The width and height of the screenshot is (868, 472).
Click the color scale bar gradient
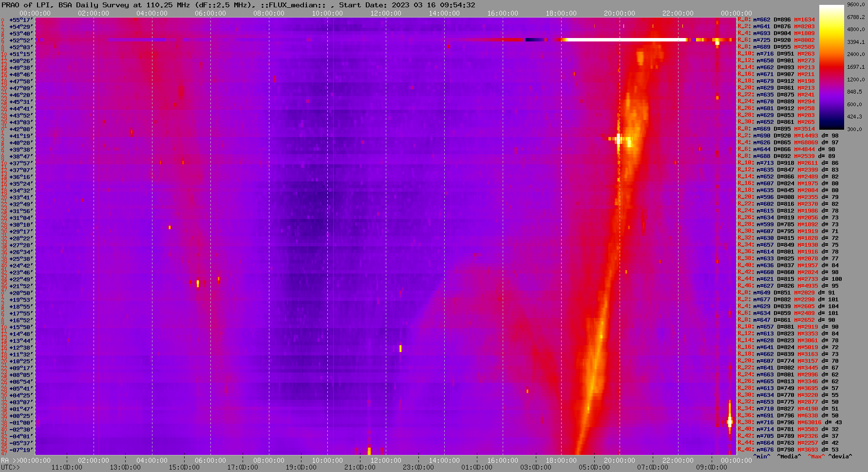tap(831, 67)
